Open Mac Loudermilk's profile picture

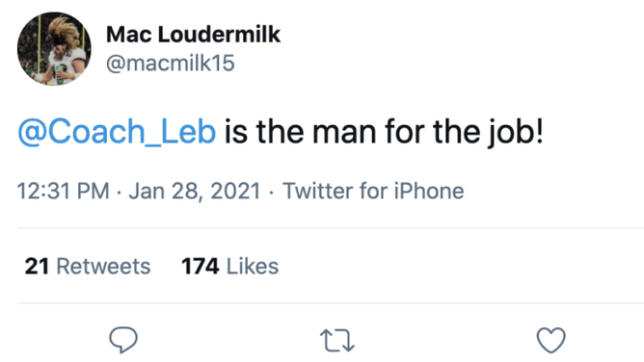(x=54, y=49)
